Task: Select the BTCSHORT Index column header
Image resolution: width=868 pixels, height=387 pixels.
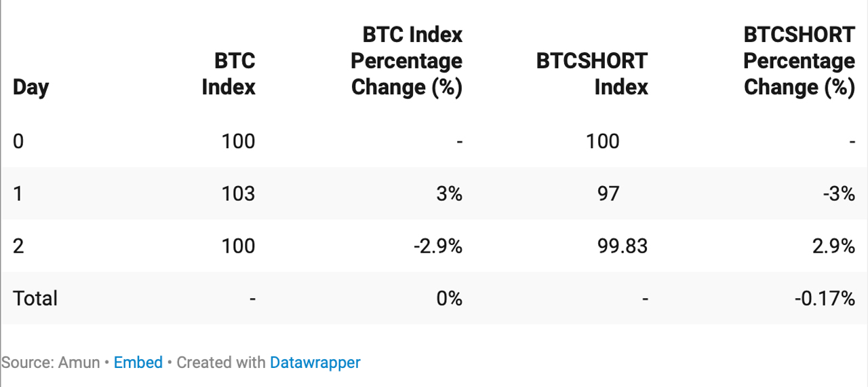Action: pos(592,74)
